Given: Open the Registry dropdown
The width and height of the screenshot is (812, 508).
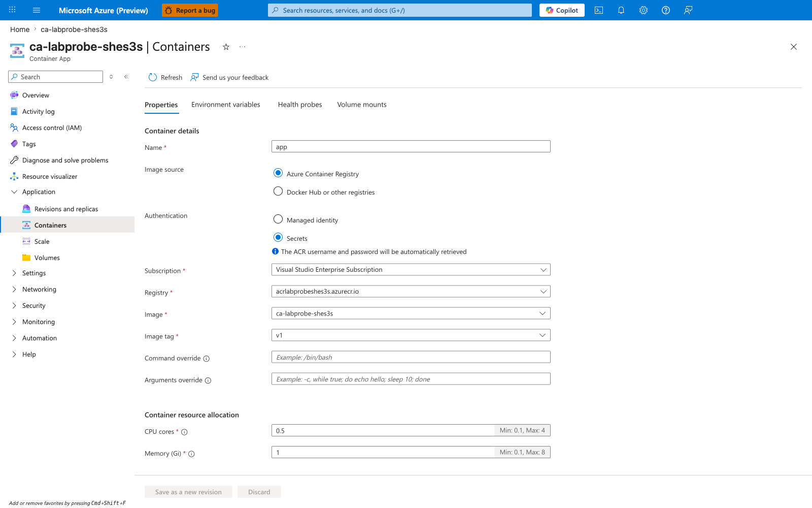Looking at the screenshot, I should coord(411,292).
